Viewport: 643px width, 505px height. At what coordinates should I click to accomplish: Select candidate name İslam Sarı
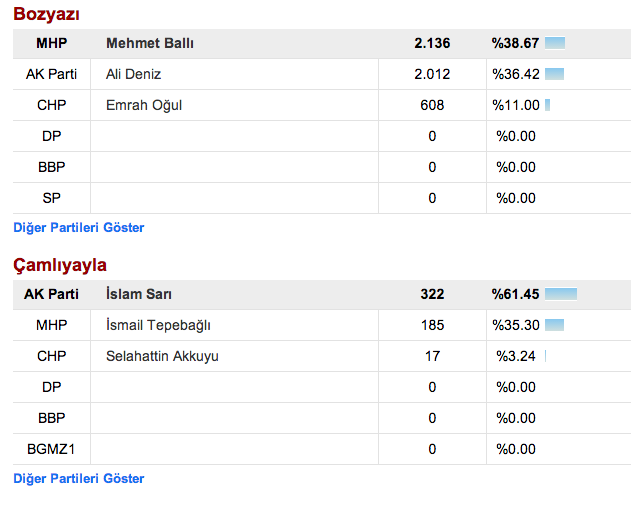(139, 294)
